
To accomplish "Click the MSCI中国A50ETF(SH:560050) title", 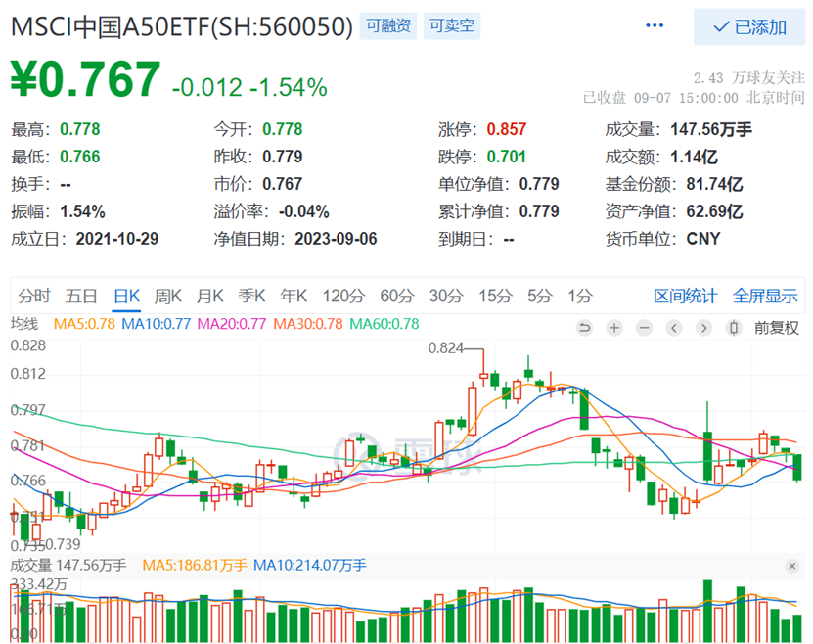I will coord(181,26).
